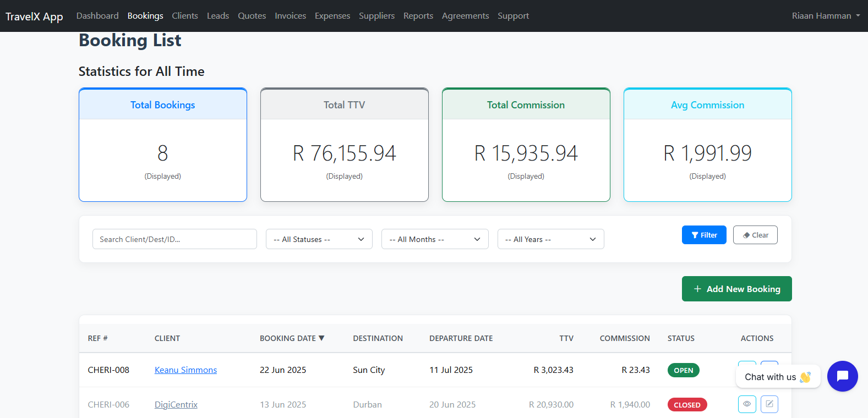
Task: Open the Invoices menu item
Action: pyautogui.click(x=290, y=16)
